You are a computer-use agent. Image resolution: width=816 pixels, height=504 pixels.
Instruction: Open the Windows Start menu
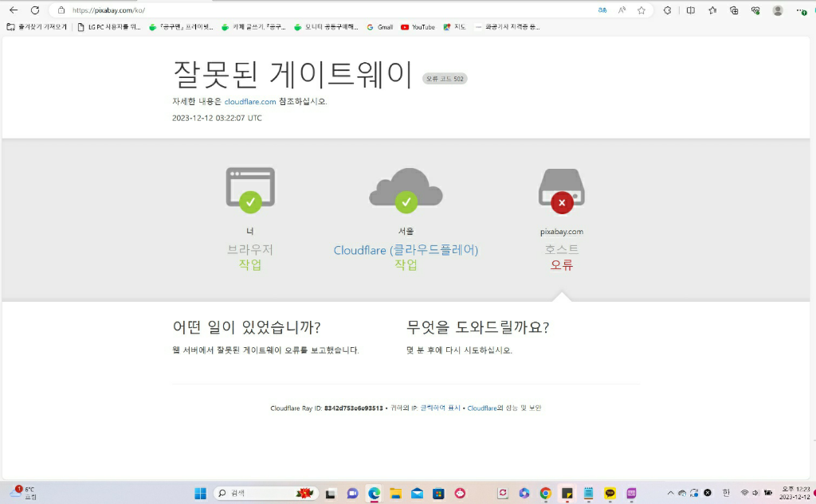click(200, 493)
